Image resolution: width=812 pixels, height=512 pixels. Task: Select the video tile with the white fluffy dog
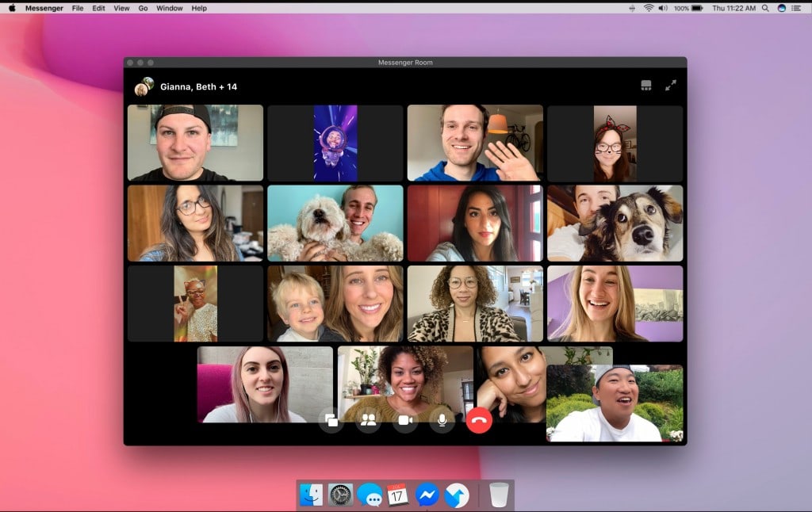point(335,223)
